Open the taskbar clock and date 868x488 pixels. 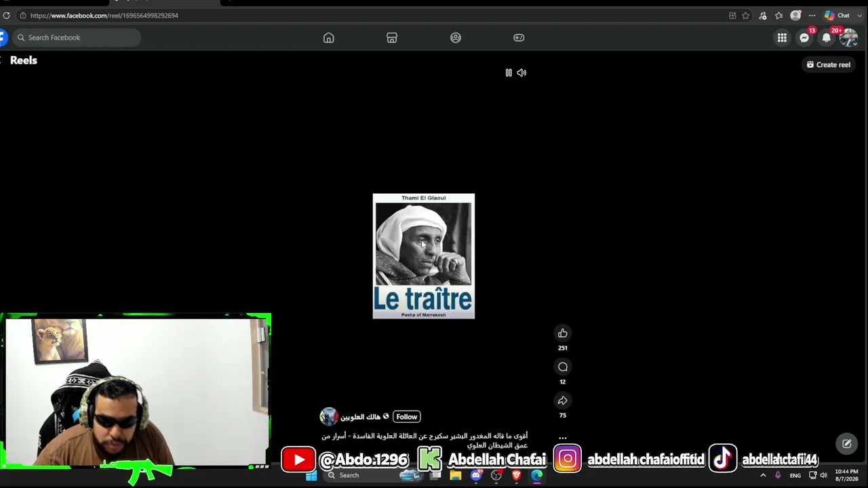point(846,475)
